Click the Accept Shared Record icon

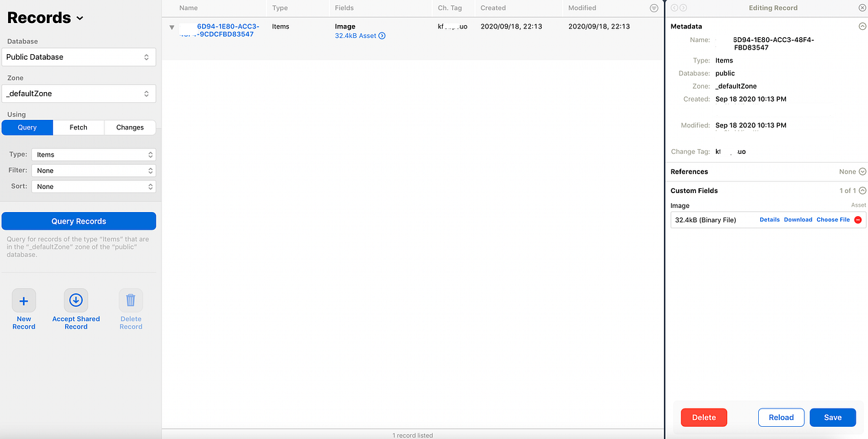pyautogui.click(x=75, y=300)
